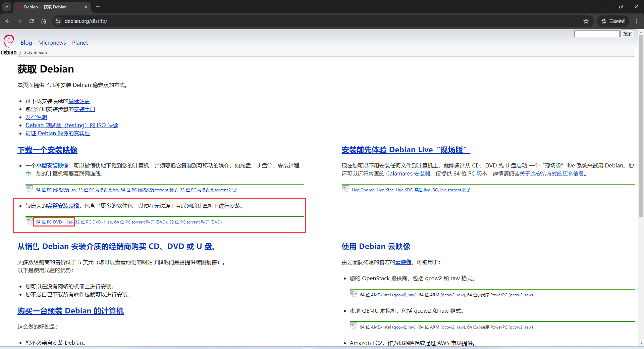
Task: Open site information icon in address bar
Action: (58, 21)
